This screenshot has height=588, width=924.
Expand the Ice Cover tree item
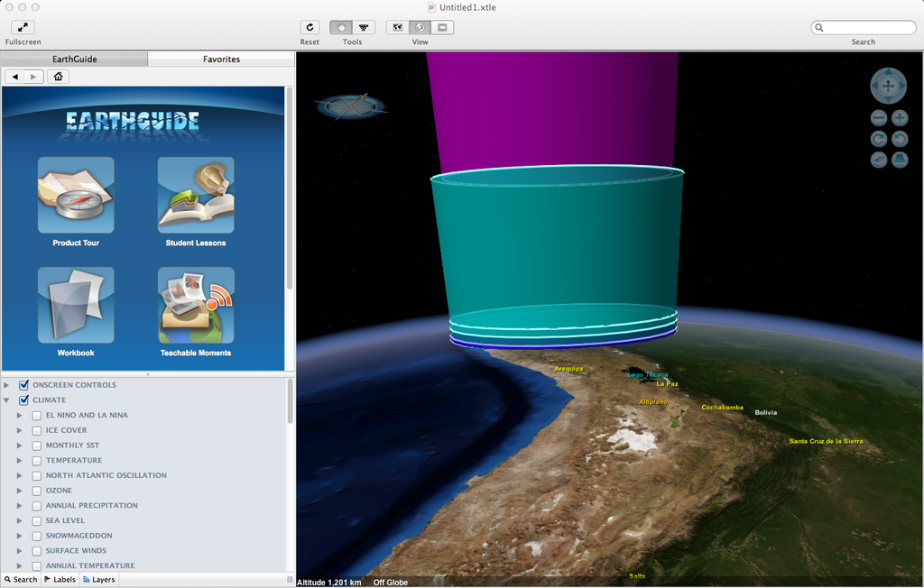(x=19, y=430)
